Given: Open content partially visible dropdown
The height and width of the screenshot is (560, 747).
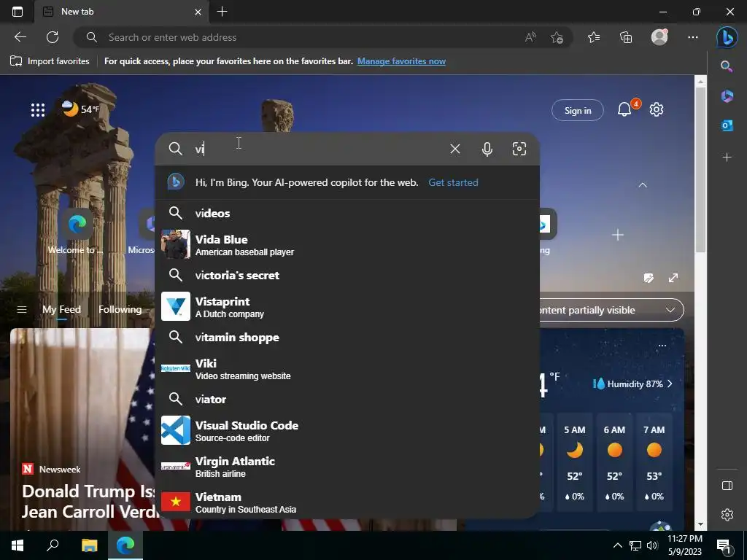Looking at the screenshot, I should 611,310.
